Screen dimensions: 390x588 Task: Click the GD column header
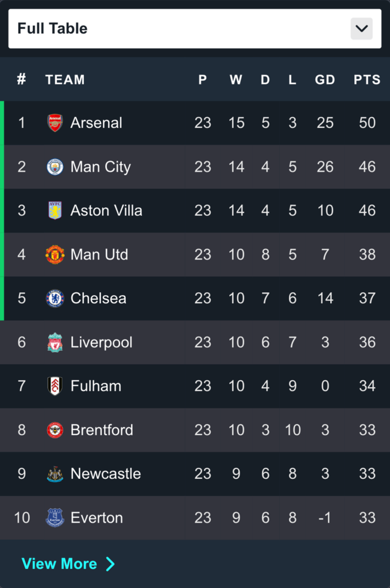tap(325, 80)
